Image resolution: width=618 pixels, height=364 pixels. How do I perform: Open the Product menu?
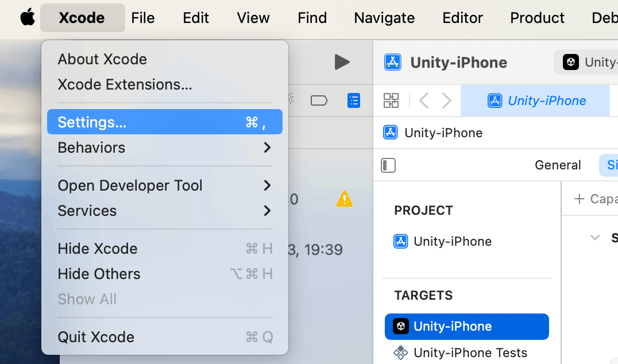click(537, 18)
